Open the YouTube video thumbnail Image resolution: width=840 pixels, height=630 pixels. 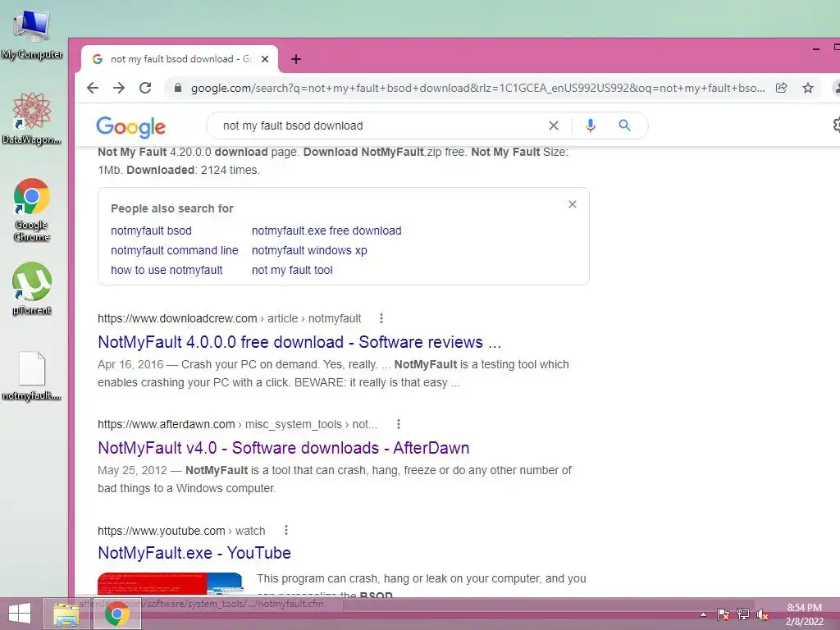click(x=171, y=584)
